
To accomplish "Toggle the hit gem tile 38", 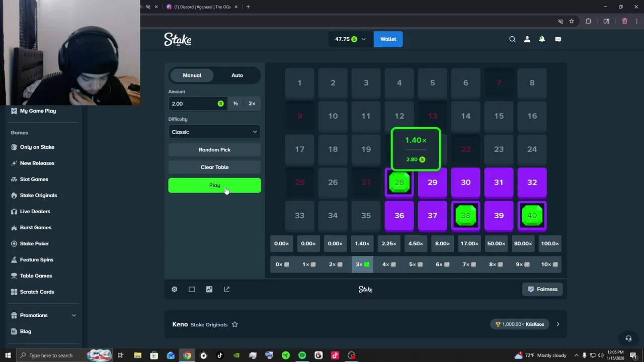I will (x=465, y=216).
